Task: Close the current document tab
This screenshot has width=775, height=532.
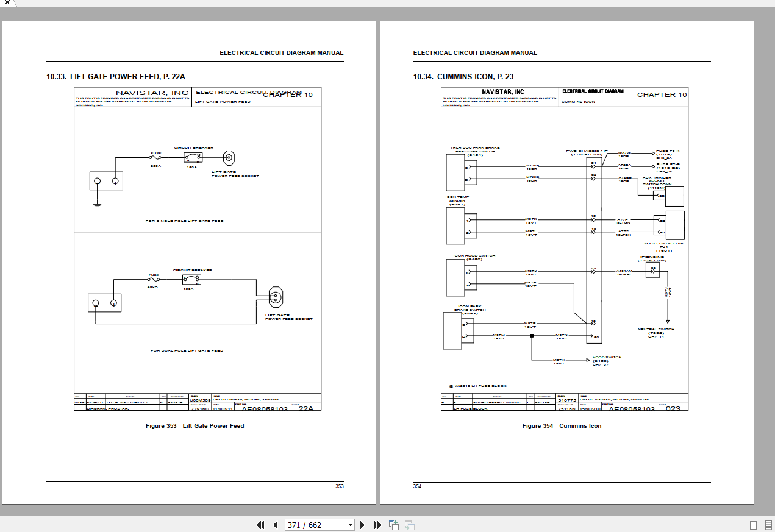Action: [x=6, y=2]
